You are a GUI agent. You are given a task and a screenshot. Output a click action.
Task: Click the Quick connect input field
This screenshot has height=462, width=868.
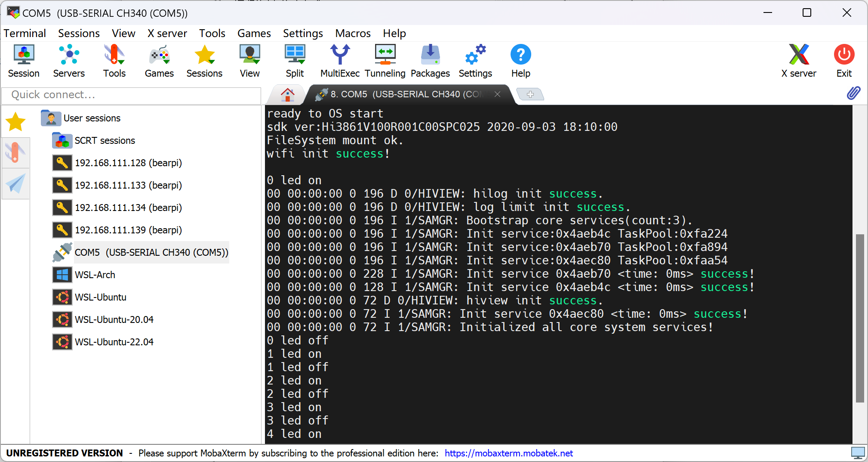point(131,95)
